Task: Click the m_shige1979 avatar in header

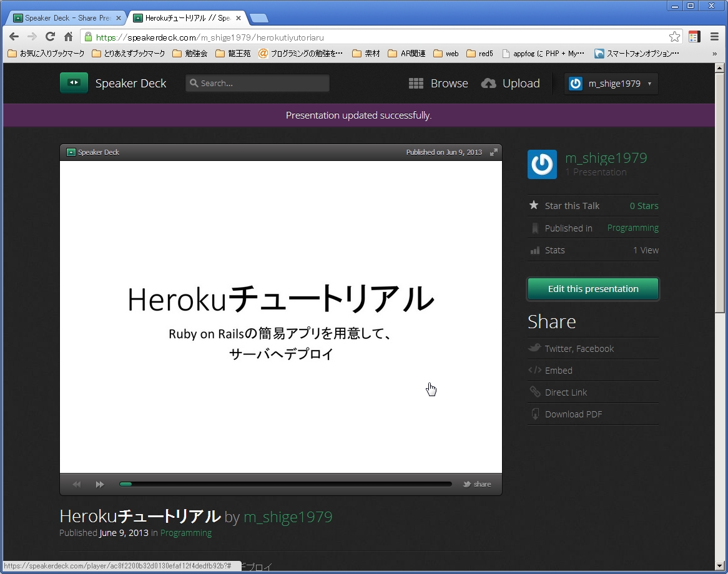Action: pyautogui.click(x=576, y=84)
